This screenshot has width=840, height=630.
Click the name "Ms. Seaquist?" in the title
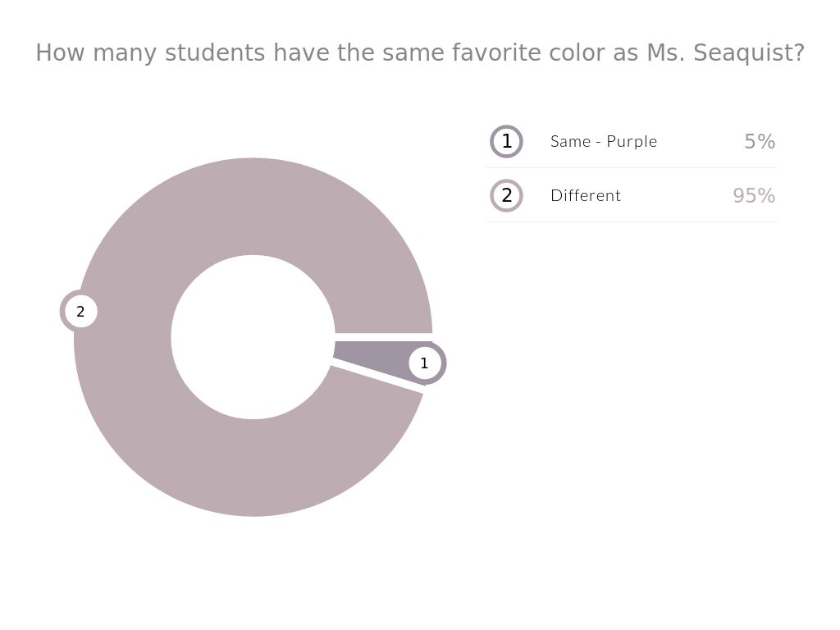click(x=725, y=53)
